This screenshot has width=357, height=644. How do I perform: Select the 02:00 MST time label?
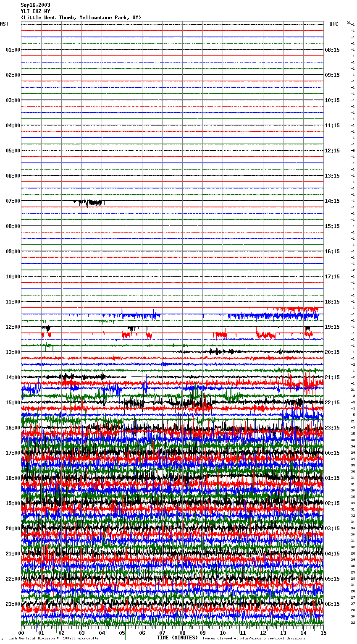[x=13, y=75]
